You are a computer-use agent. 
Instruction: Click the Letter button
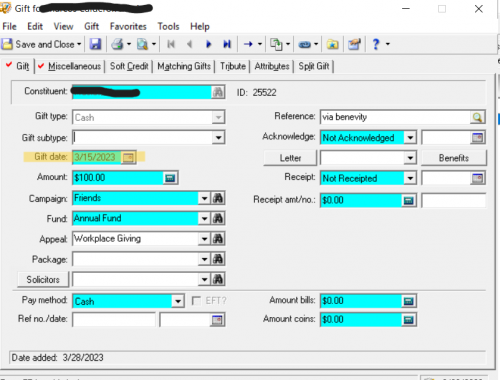click(x=290, y=158)
